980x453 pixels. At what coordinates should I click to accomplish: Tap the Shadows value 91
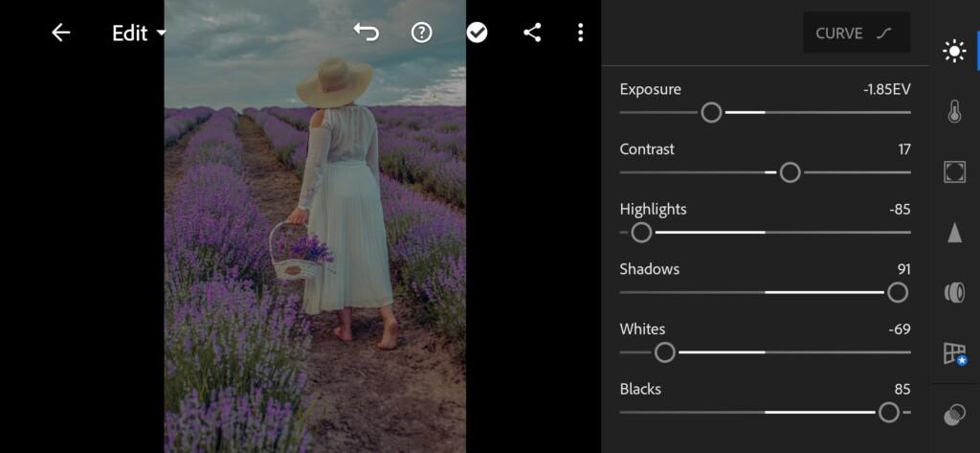903,270
